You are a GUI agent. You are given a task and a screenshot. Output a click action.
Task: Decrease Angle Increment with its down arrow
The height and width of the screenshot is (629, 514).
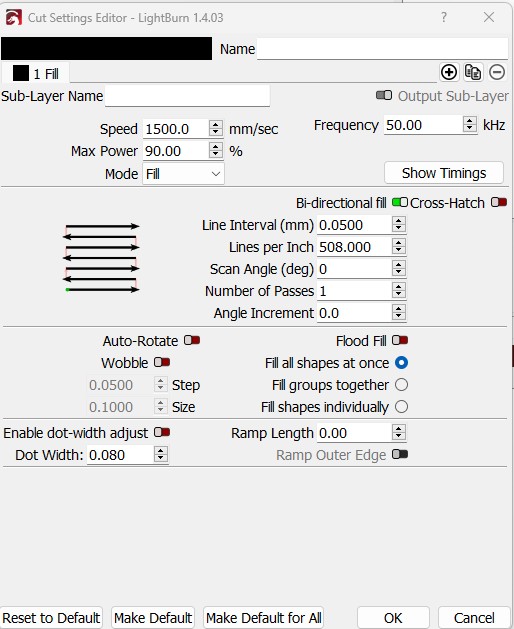(x=398, y=317)
